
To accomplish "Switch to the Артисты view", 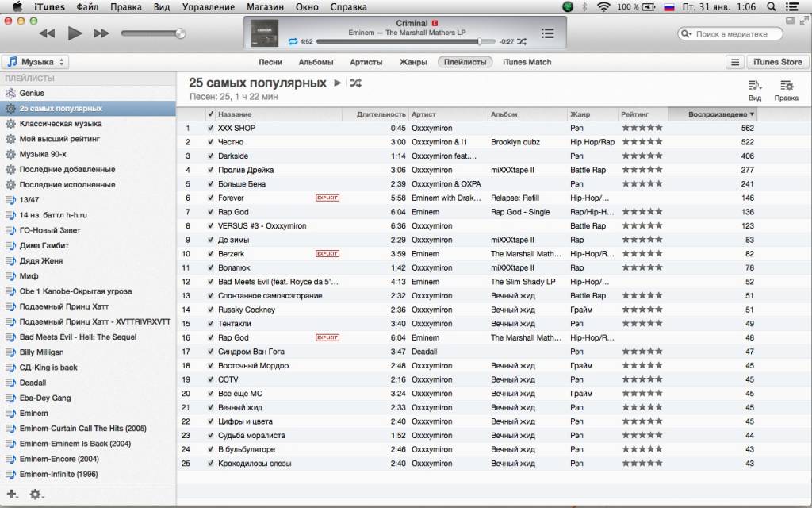I will pyautogui.click(x=366, y=62).
